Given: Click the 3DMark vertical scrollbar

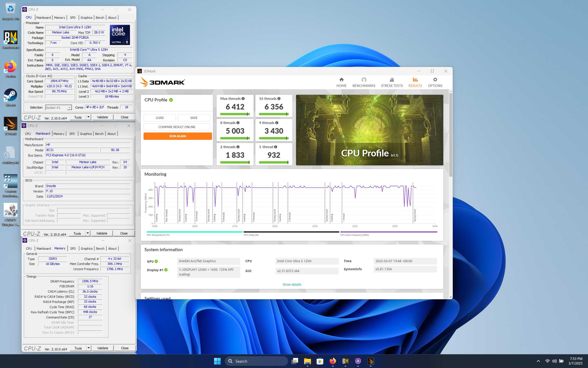Looking at the screenshot, I should [451, 135].
